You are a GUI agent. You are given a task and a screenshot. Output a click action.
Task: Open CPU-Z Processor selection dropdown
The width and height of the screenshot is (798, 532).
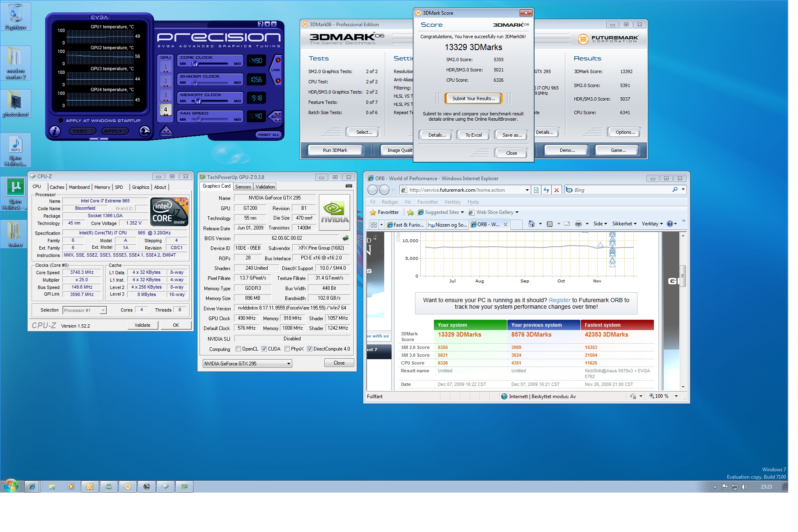click(85, 310)
